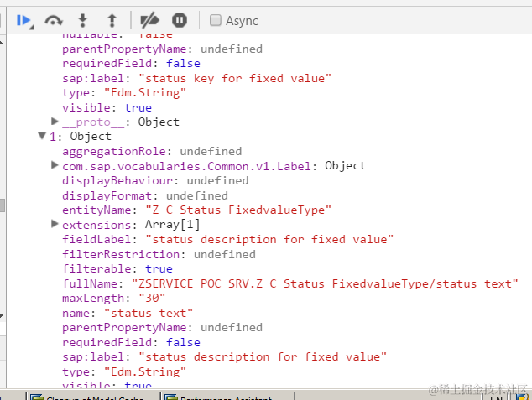Expand the first __proto__ Object node
Screen dimensions: 532x400
pos(55,121)
